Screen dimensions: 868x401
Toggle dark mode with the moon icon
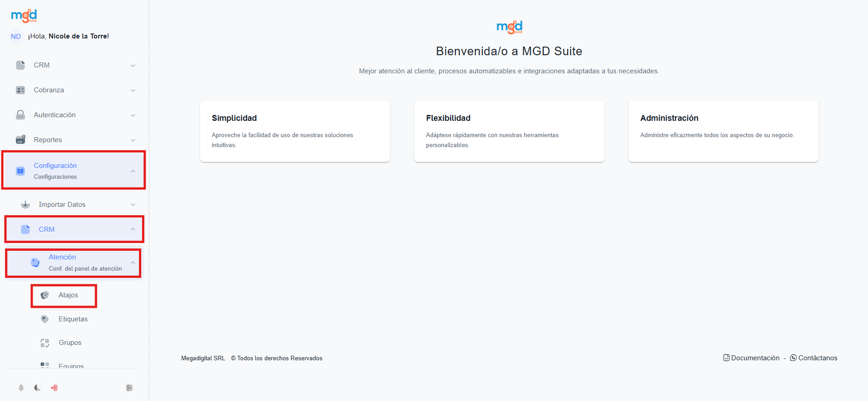tap(38, 388)
